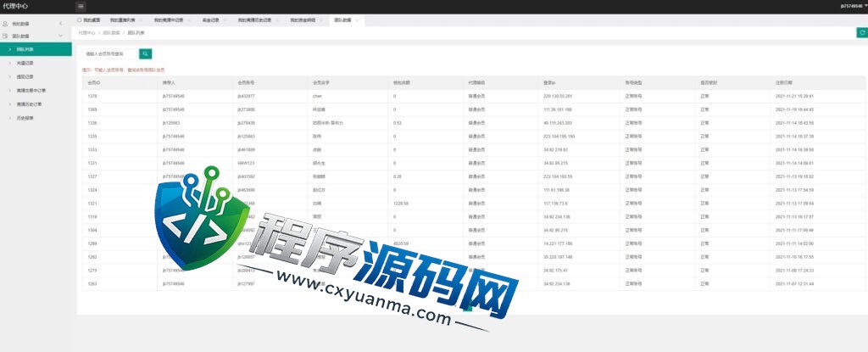Viewport: 868px width, 352px height.
Task: Click 代理中心 in the breadcrumb
Action: [x=87, y=33]
